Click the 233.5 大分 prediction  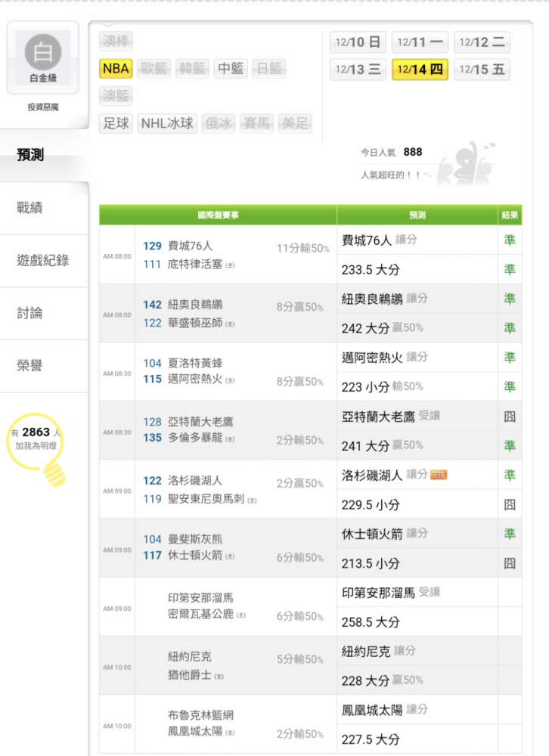pyautogui.click(x=371, y=270)
